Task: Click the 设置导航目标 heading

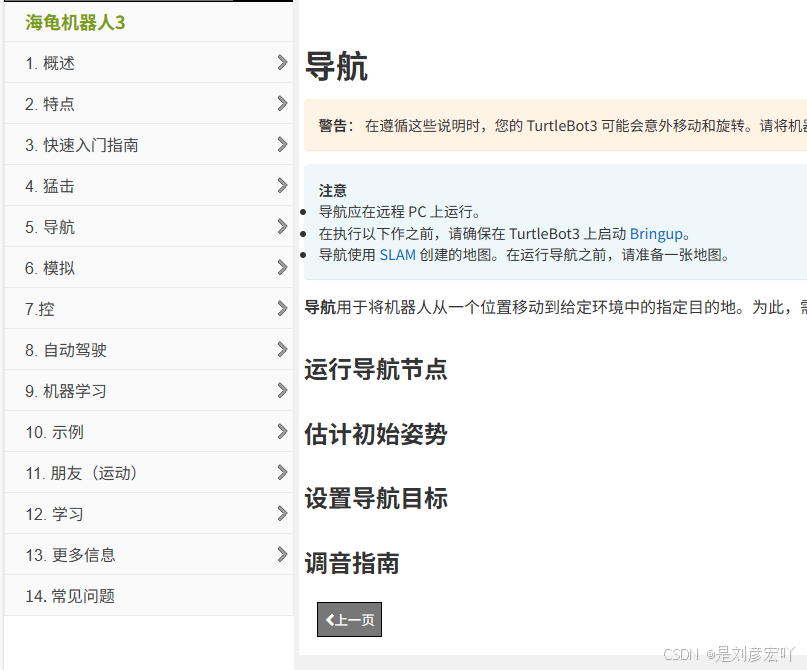Action: coord(376,498)
